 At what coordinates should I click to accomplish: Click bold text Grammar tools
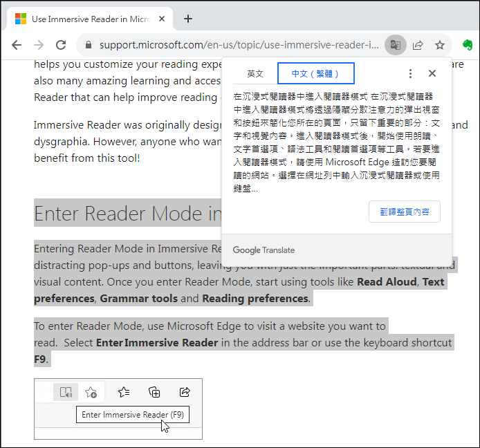pyautogui.click(x=138, y=299)
